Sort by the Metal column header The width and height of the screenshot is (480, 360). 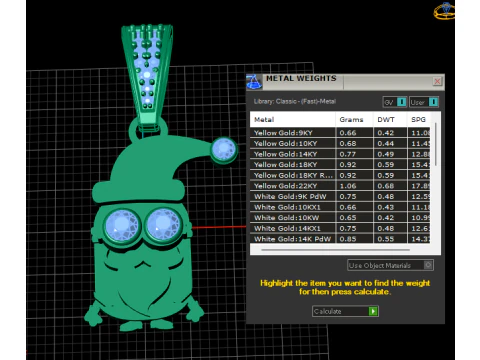point(293,119)
